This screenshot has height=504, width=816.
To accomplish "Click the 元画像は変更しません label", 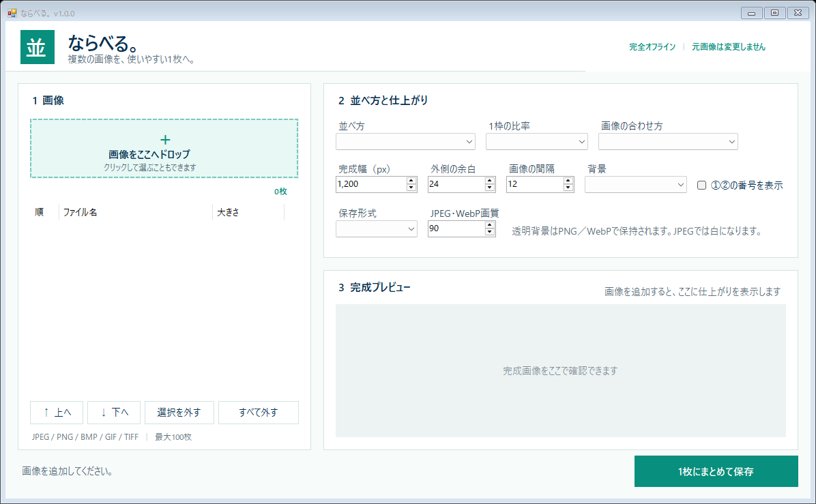I will (729, 47).
